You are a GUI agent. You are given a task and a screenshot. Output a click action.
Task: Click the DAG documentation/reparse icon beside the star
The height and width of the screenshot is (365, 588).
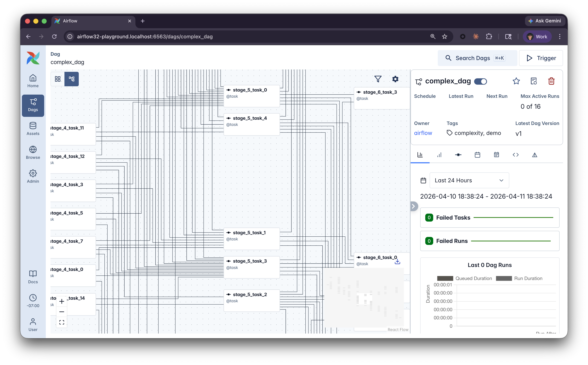click(534, 81)
